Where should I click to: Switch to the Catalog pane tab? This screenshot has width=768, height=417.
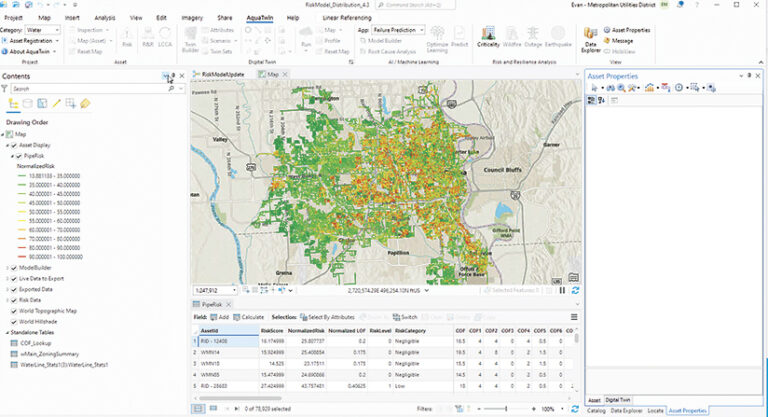pos(596,411)
